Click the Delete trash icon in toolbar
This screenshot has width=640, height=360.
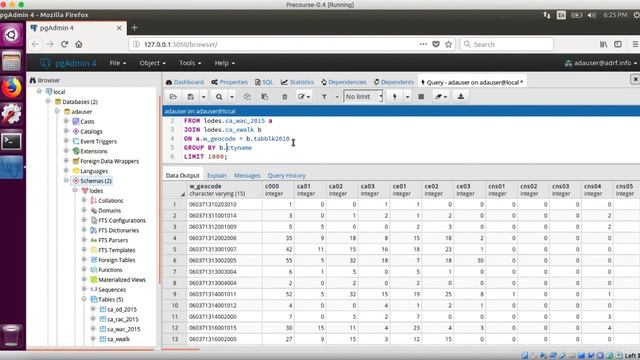(x=284, y=97)
